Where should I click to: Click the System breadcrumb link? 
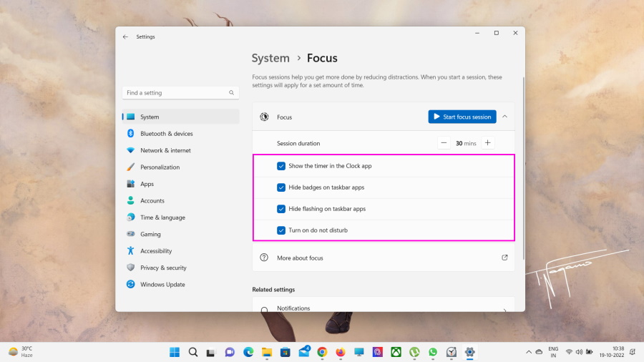pos(270,59)
